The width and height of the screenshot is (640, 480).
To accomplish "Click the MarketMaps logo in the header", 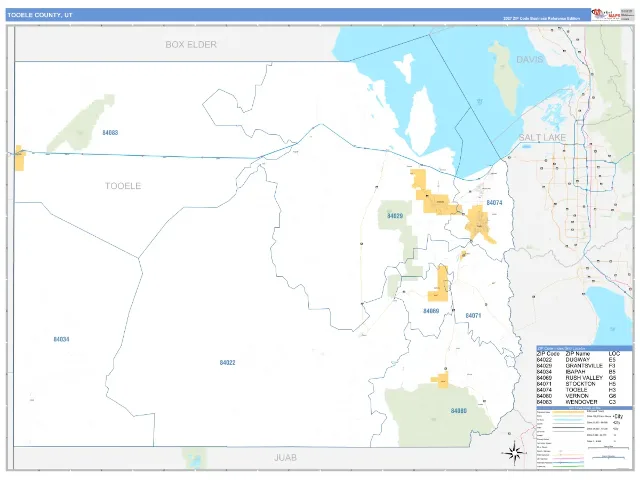I will click(606, 14).
